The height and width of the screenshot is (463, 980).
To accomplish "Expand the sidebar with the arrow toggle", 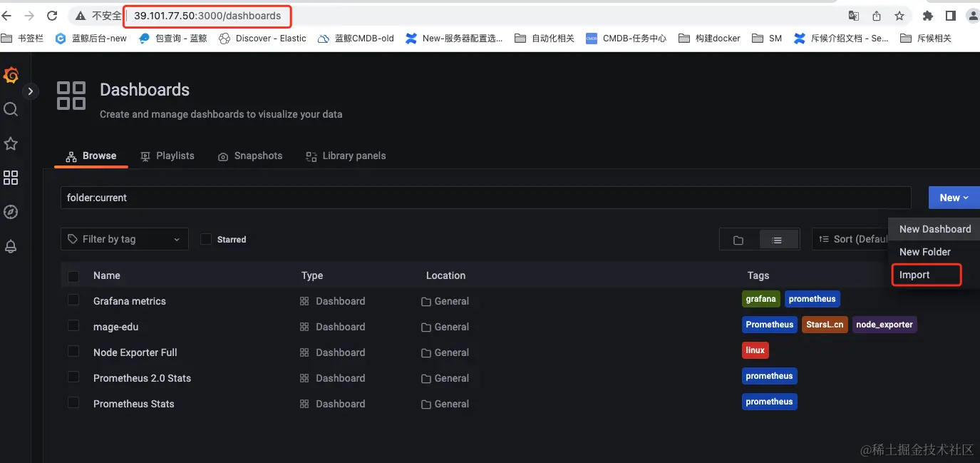I will click(30, 91).
